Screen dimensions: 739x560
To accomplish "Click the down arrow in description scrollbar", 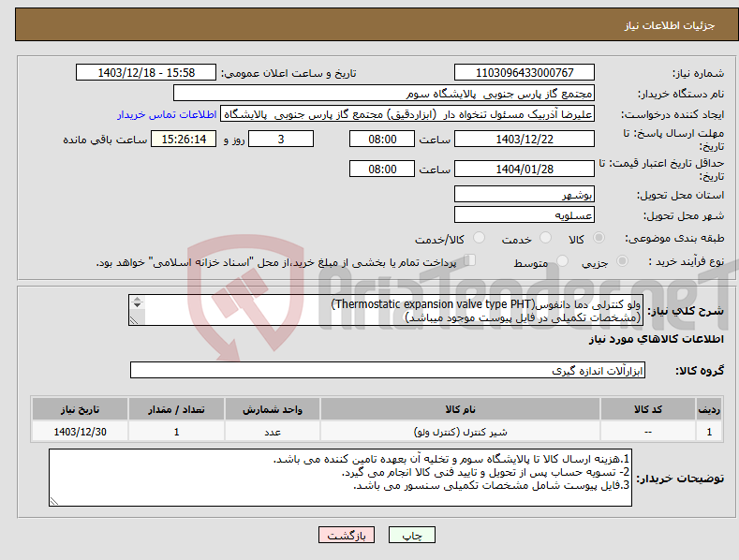I will tap(137, 305).
